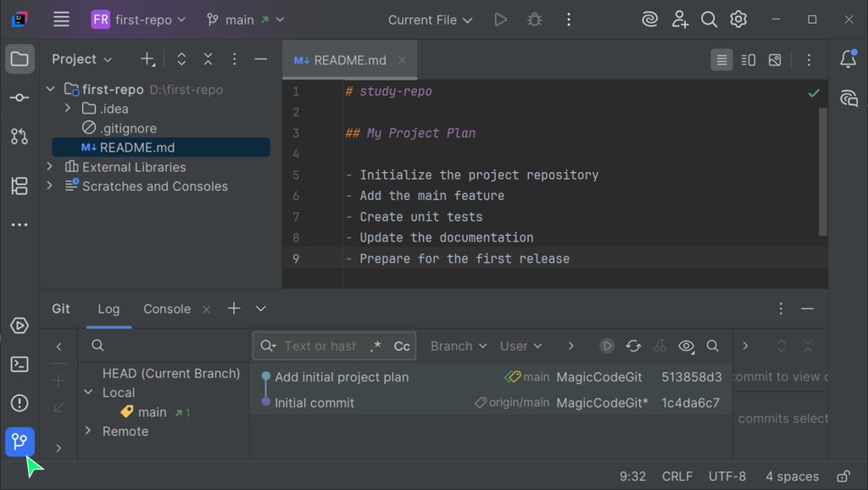Open Code With Me add-user icon

(680, 20)
